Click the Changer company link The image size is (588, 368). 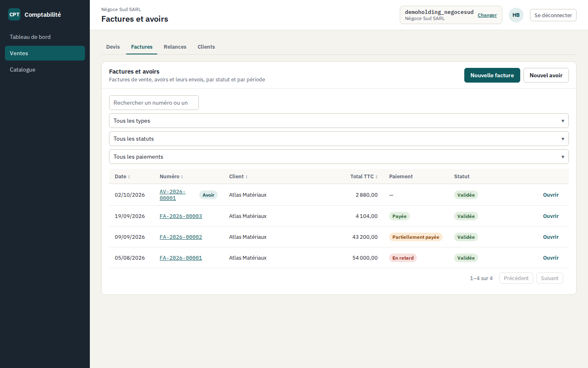pos(487,15)
